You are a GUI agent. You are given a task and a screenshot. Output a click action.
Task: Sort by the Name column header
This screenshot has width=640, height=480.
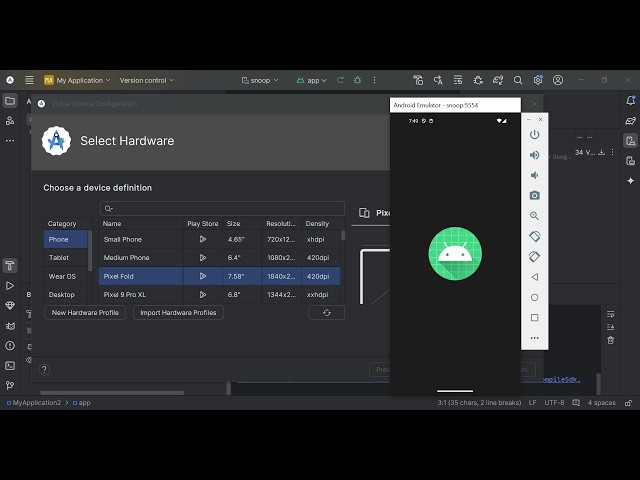[141, 224]
